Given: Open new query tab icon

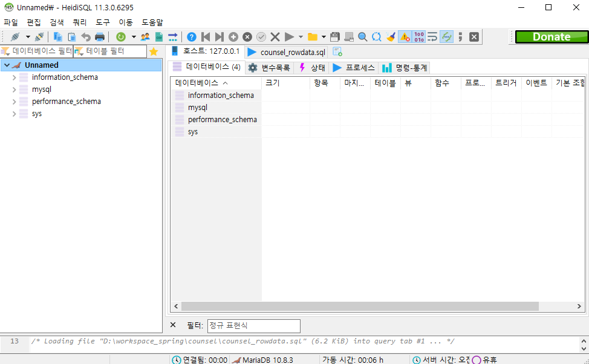Looking at the screenshot, I should coord(337,51).
